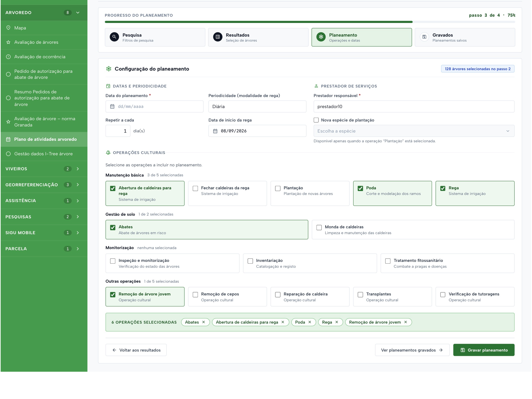532x399 pixels.
Task: Click the Pesquisa magnifier step icon
Action: (114, 37)
